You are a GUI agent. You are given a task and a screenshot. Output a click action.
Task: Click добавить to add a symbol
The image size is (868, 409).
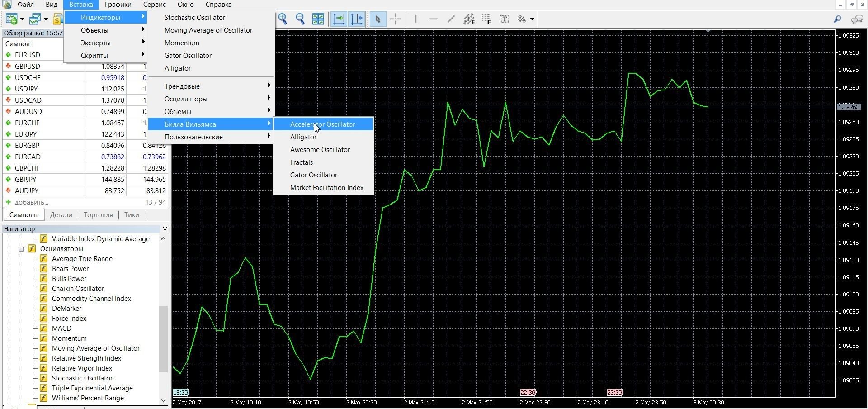tap(31, 202)
